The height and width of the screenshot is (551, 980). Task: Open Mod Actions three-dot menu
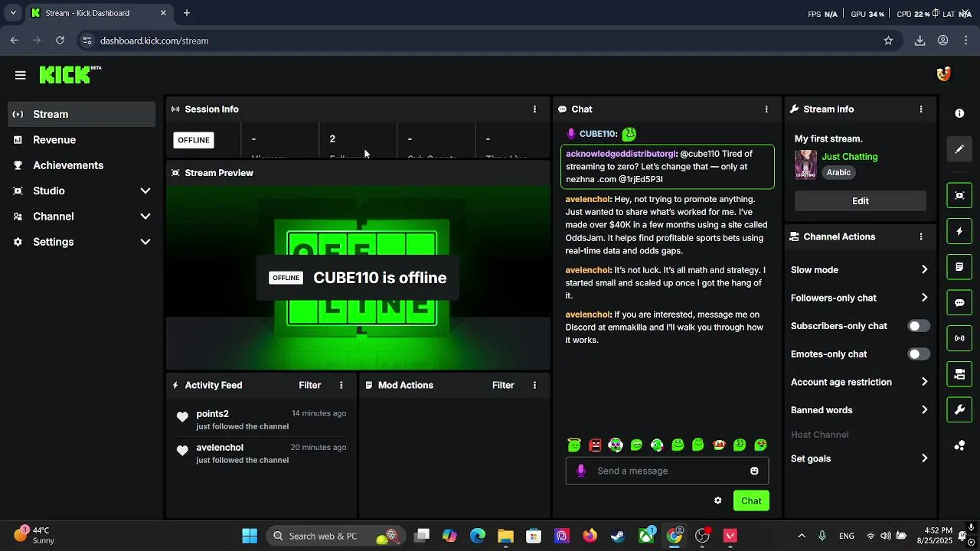534,385
